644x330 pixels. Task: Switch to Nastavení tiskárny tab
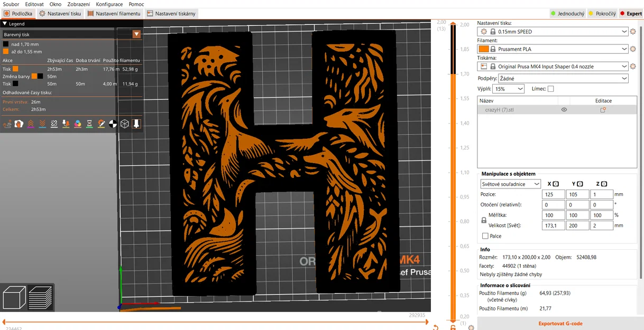point(171,14)
